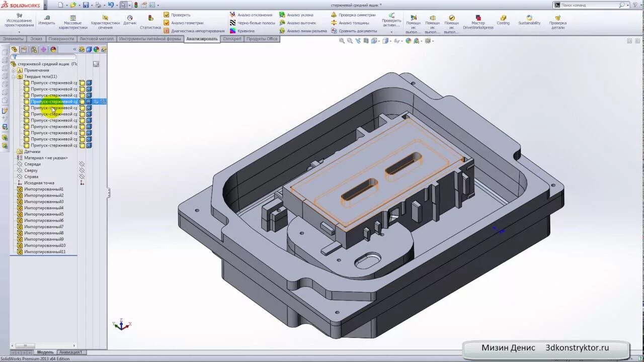The width and height of the screenshot is (644, 362).
Task: Open Анализ линии разъема parting line analysis
Action: (x=303, y=31)
